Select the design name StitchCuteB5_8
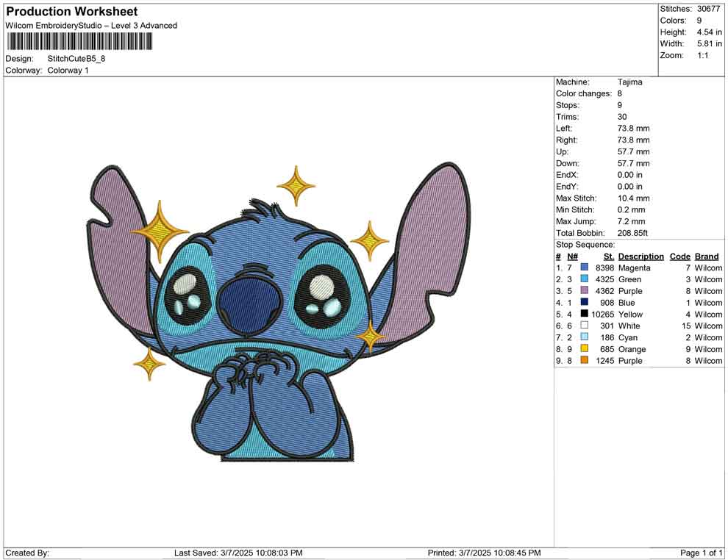Screen dimensions: 728x560 coord(76,59)
